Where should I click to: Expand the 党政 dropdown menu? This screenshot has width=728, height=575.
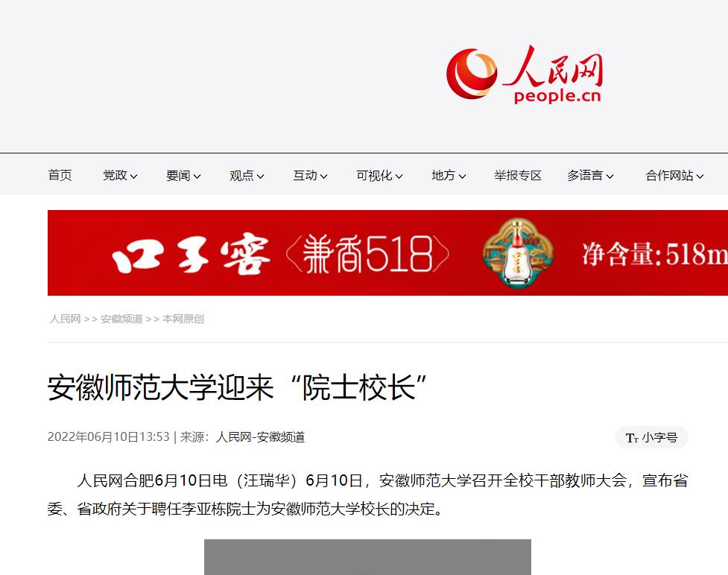120,176
